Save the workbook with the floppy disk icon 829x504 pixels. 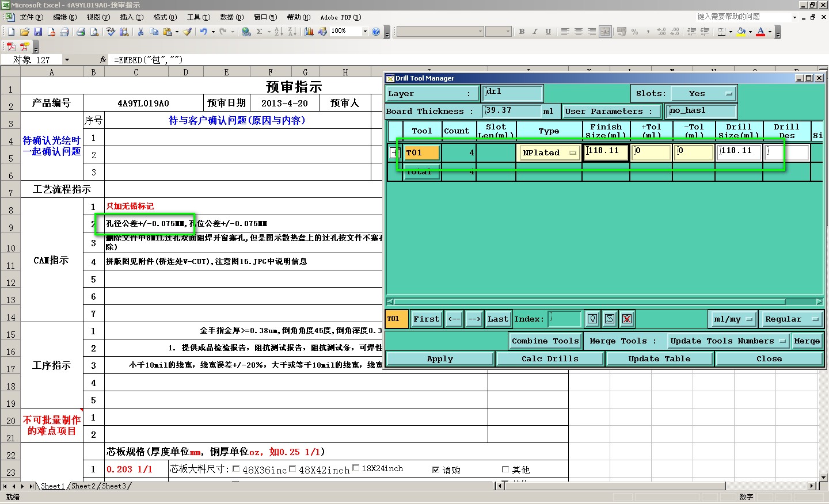[38, 32]
